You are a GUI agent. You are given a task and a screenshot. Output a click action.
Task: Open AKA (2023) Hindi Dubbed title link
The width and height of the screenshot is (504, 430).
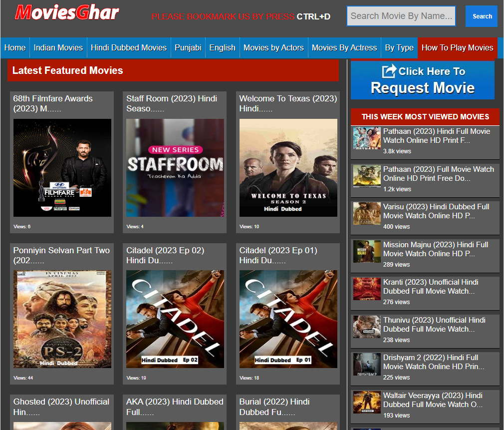175,407
